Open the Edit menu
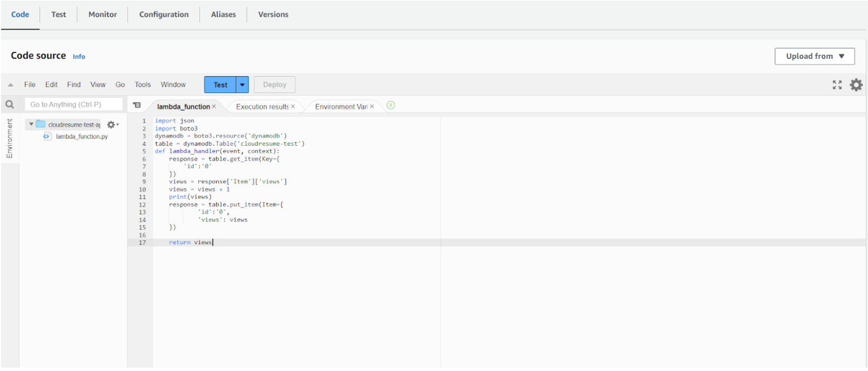Screen dimensions: 868x371 point(52,85)
